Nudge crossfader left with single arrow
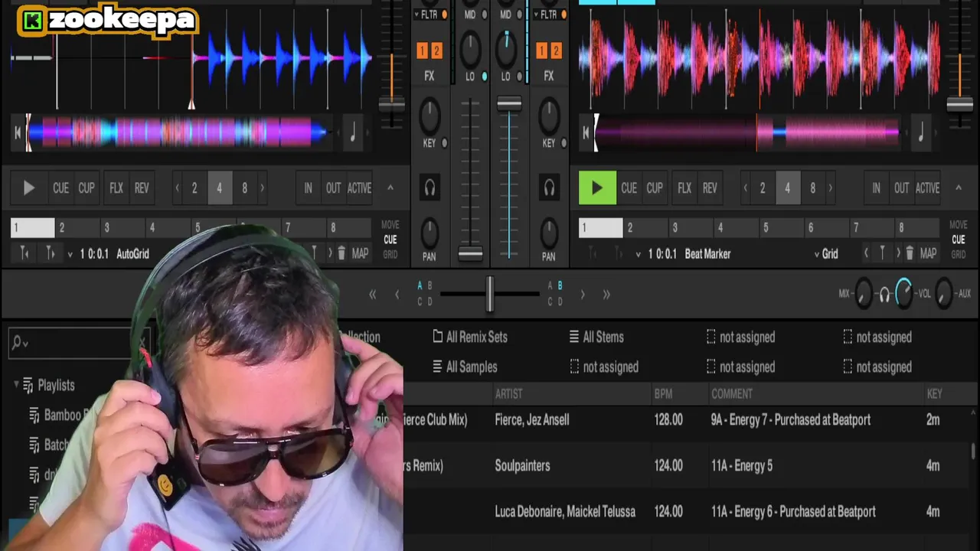This screenshot has width=980, height=551. [397, 294]
